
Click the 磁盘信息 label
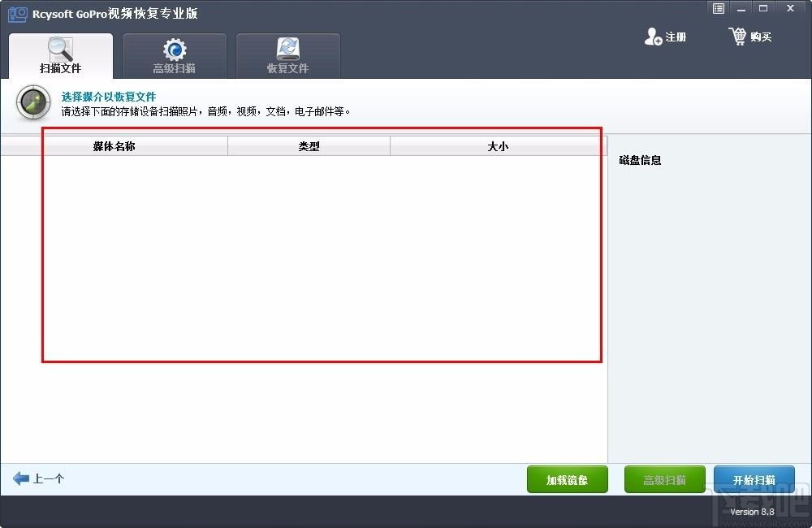640,160
